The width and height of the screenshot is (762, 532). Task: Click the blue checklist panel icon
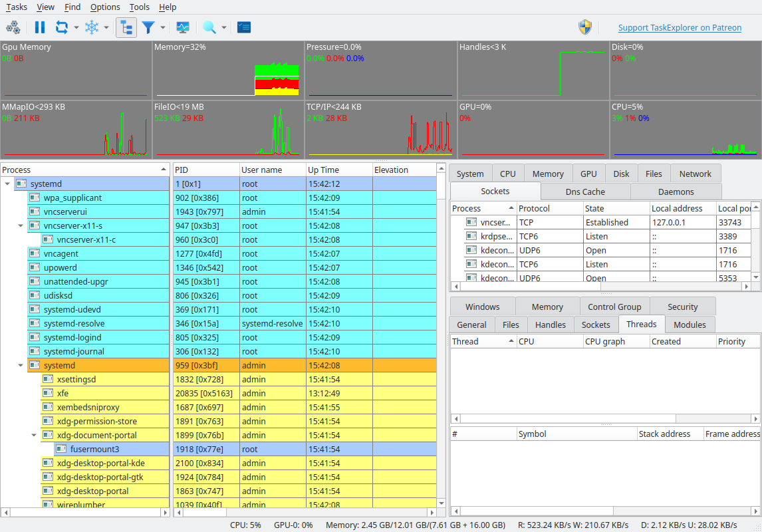[x=244, y=27]
